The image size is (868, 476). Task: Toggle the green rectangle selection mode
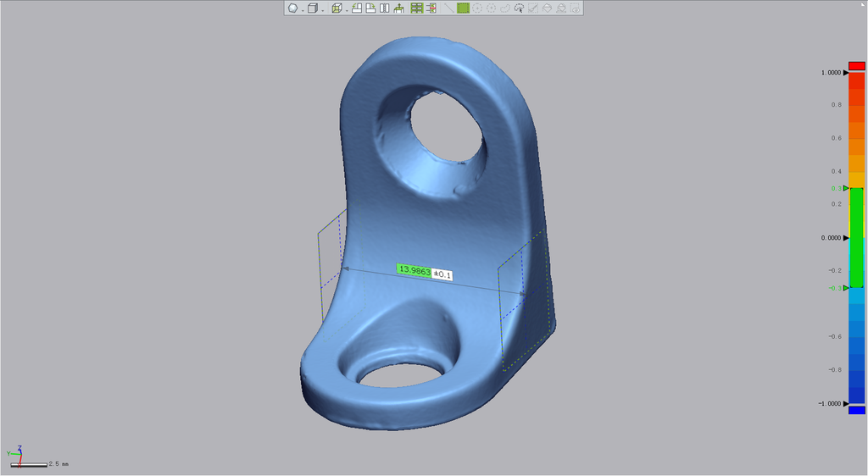coord(464,8)
